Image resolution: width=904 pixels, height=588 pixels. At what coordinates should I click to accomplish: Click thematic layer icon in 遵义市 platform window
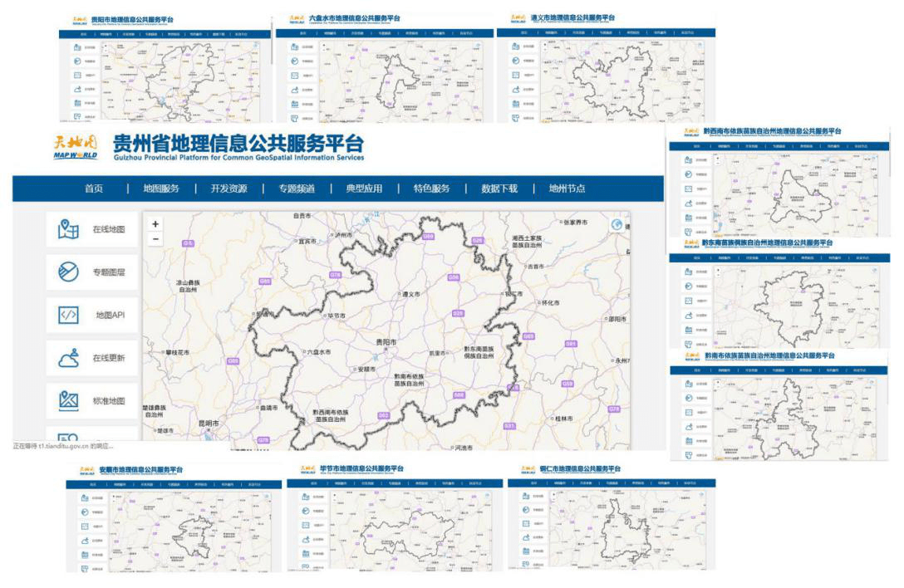516,61
